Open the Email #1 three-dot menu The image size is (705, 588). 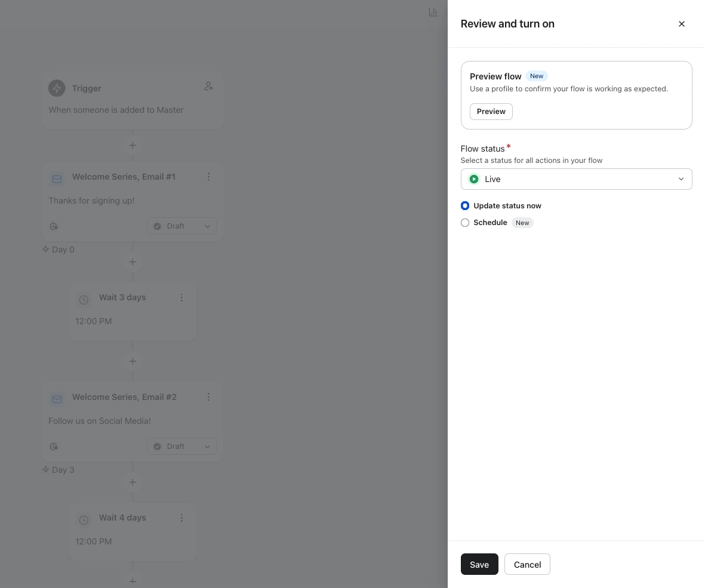208,177
